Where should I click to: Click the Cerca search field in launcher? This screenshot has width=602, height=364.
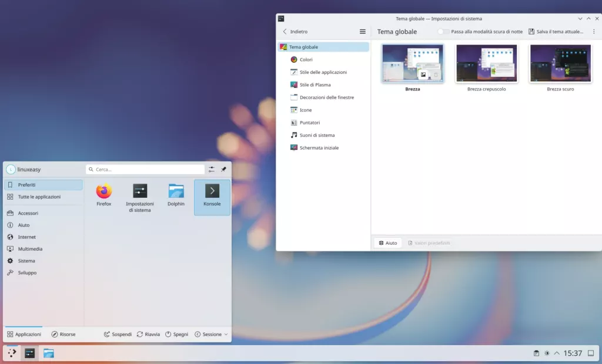(145, 169)
